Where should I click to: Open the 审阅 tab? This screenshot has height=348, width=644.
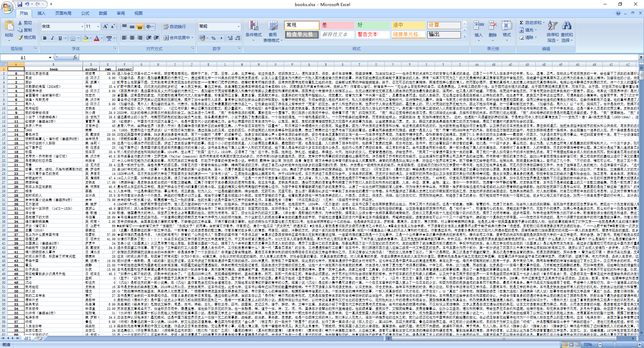tap(121, 13)
